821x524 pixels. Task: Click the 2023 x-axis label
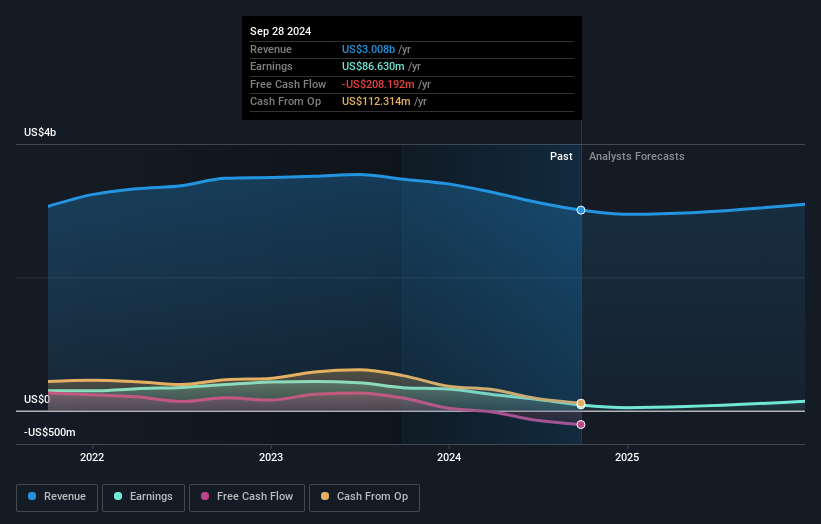pyautogui.click(x=271, y=457)
